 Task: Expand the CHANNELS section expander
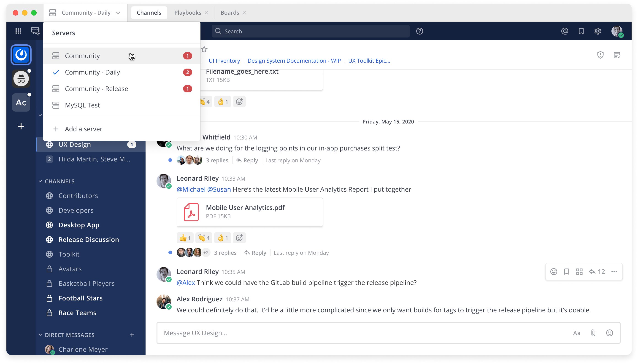click(40, 181)
